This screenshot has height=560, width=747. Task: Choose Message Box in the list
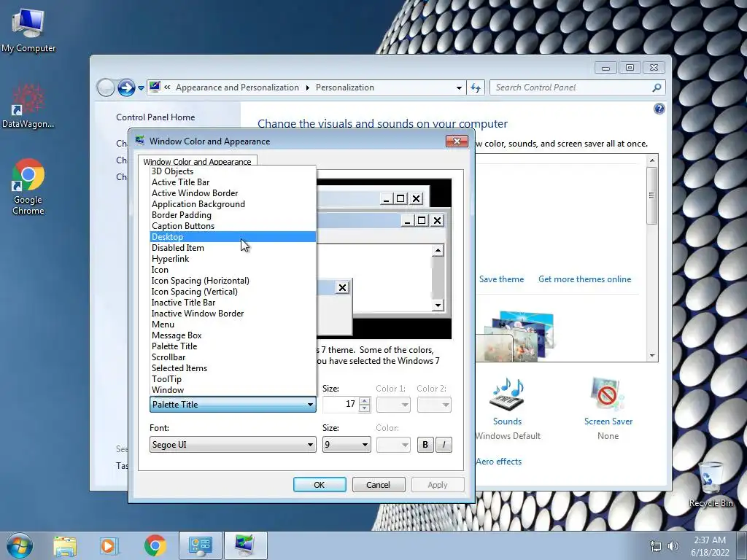click(x=233, y=335)
